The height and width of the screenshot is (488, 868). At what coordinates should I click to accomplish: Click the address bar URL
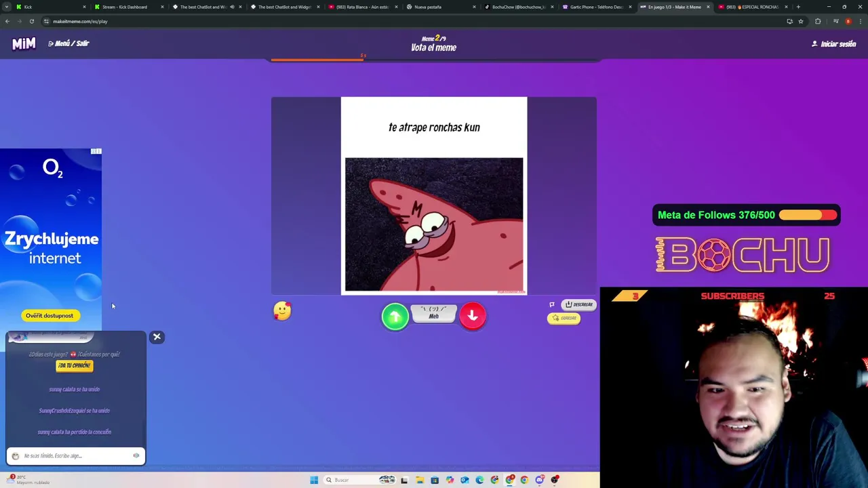coord(80,21)
